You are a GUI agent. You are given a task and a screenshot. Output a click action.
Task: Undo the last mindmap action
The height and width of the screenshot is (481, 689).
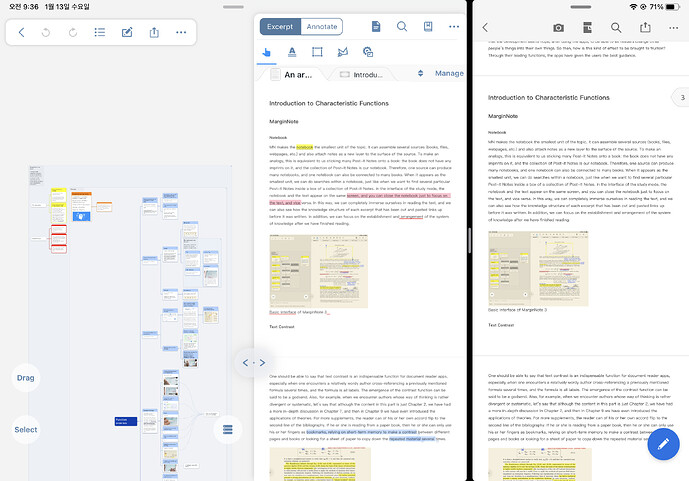[46, 32]
